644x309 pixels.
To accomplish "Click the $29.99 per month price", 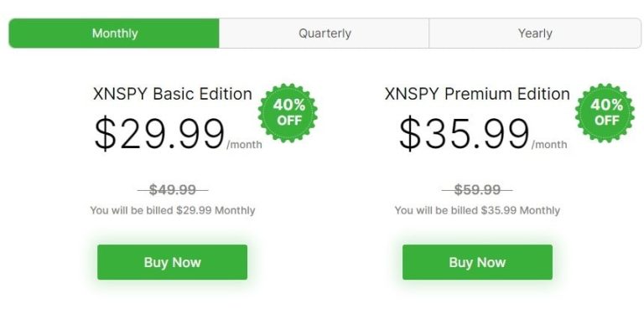I will click(x=178, y=134).
